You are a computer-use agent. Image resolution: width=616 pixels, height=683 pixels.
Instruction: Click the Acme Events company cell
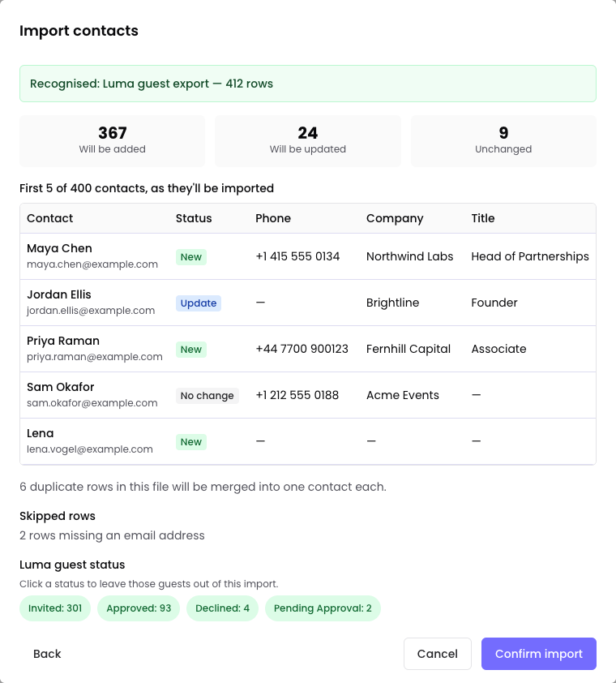(403, 395)
